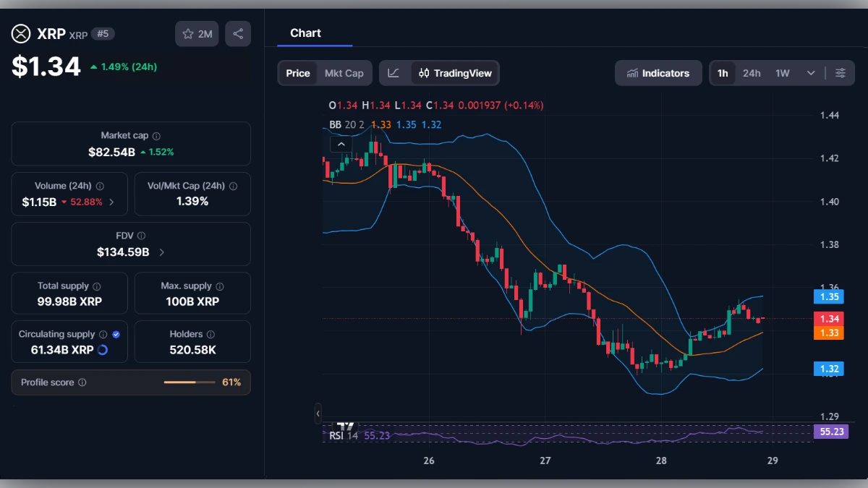This screenshot has height=488, width=868.
Task: Open the share options icon
Action: click(238, 34)
